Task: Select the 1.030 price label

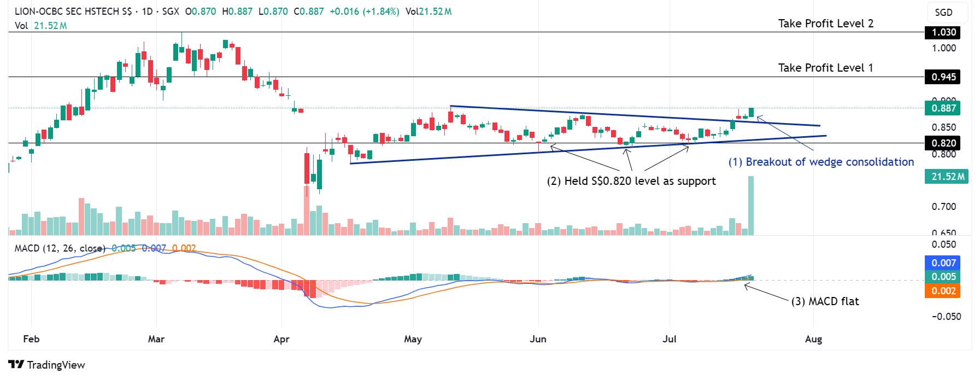Action: 942,32
